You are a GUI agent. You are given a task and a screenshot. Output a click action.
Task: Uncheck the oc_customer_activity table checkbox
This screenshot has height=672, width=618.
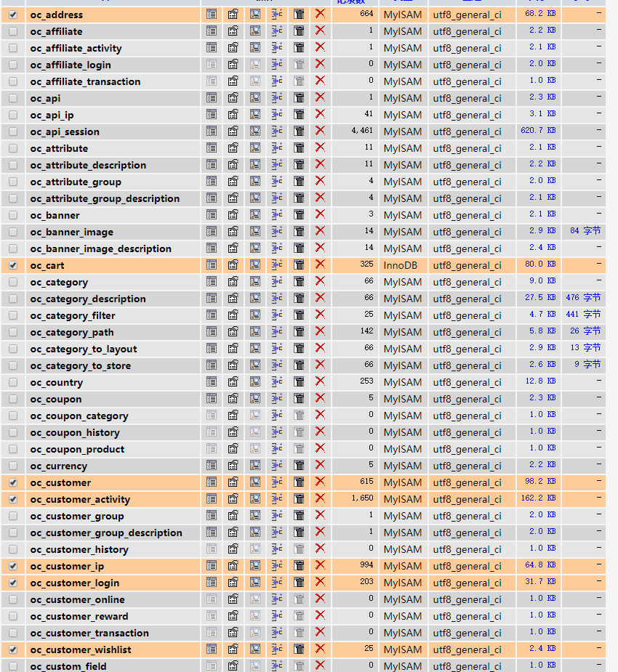[x=13, y=499]
